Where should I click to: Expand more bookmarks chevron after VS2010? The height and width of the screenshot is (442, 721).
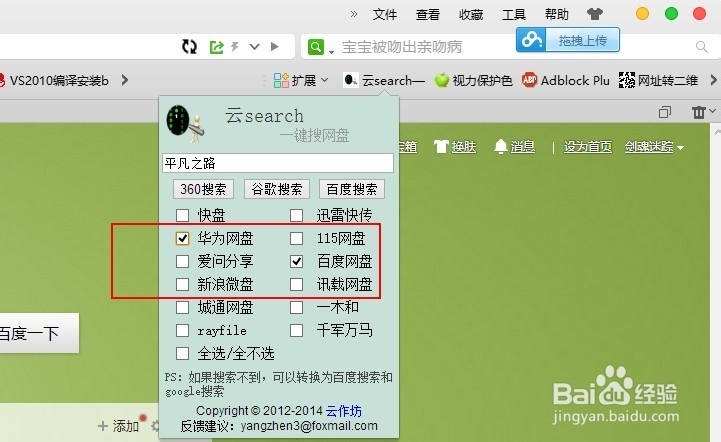point(125,80)
